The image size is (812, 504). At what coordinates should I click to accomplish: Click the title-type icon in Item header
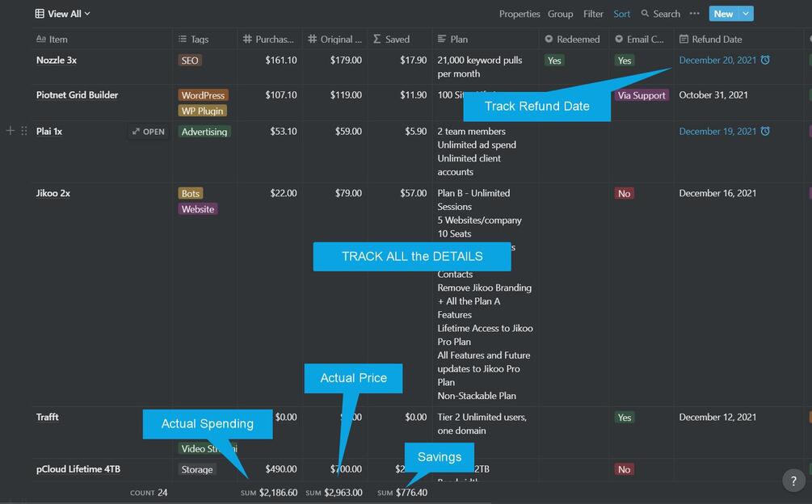[x=41, y=40]
